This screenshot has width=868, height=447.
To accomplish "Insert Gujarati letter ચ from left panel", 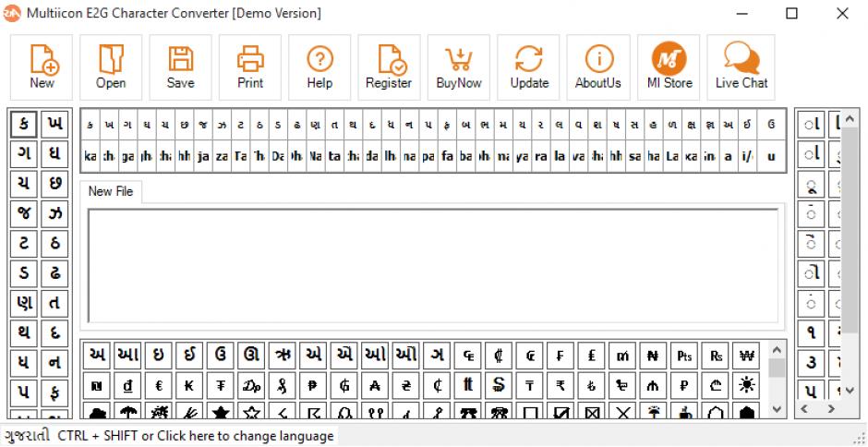I will click(x=24, y=184).
